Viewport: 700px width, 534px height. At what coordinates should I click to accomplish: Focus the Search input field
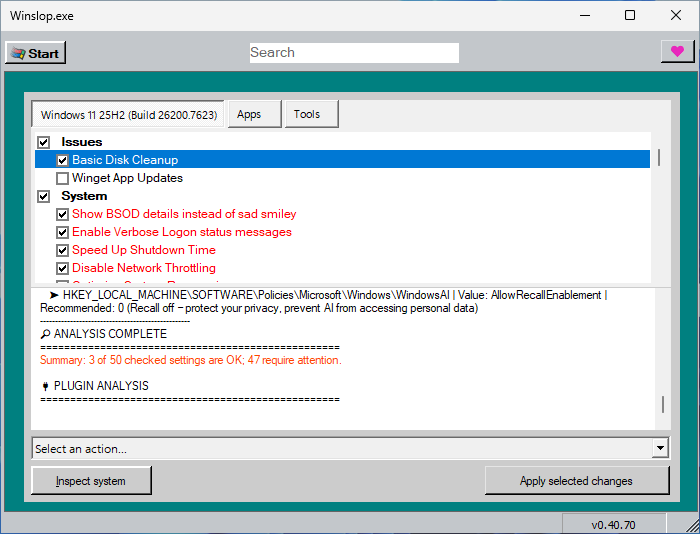pyautogui.click(x=354, y=53)
